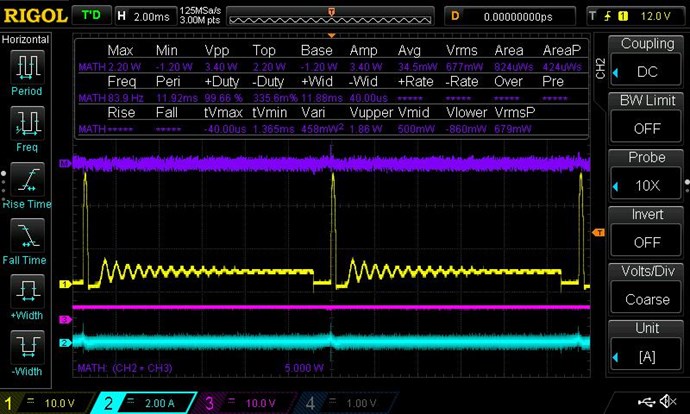This screenshot has height=414, width=690.
Task: Click the 125MSa/s sample rate readout
Action: [x=200, y=11]
